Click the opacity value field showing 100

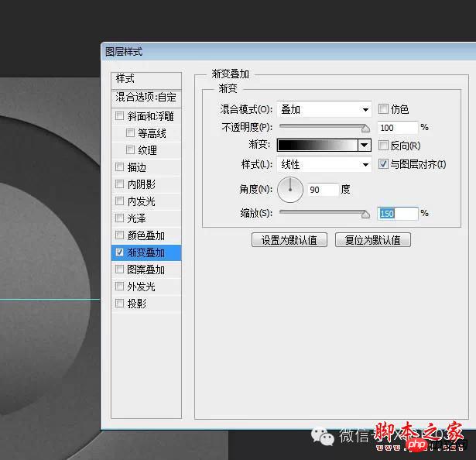[398, 128]
